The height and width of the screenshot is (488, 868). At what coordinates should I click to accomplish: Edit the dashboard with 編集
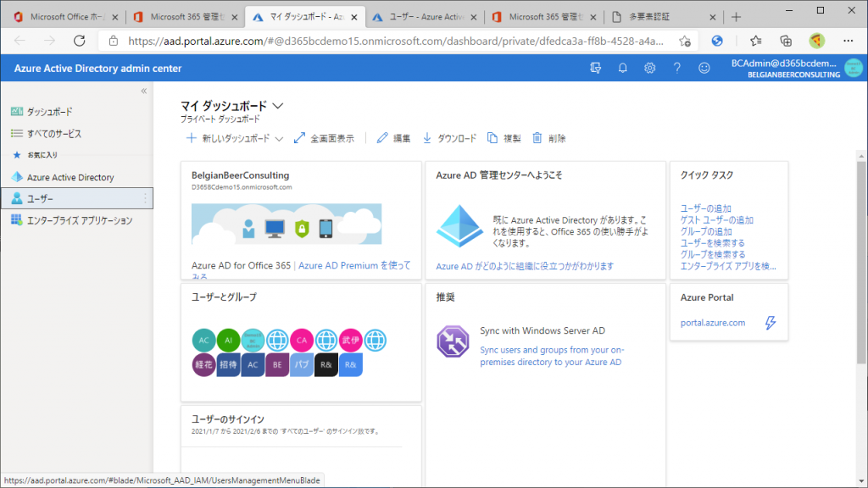pos(393,138)
